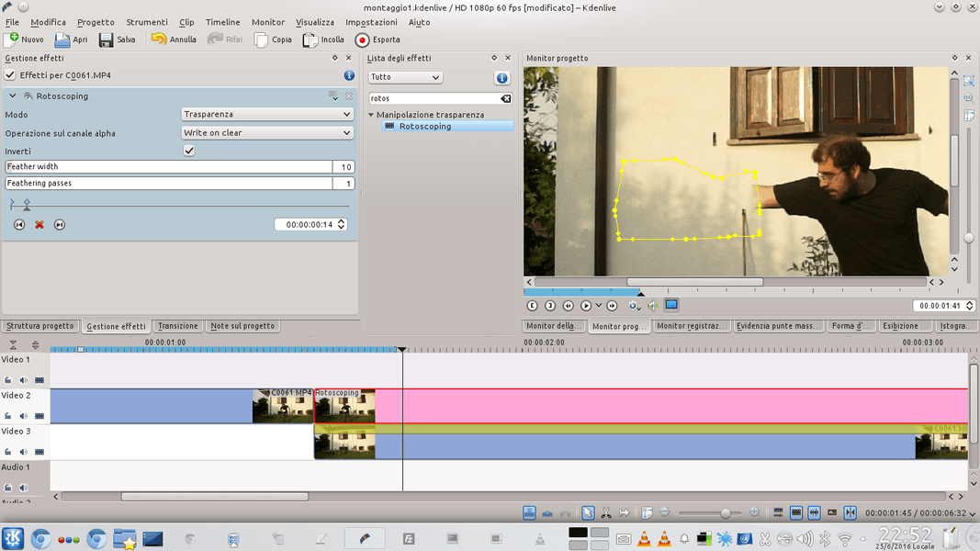Click the delete keyframe red X in Rotoscoping
Screen dimensions: 980x551
point(39,224)
